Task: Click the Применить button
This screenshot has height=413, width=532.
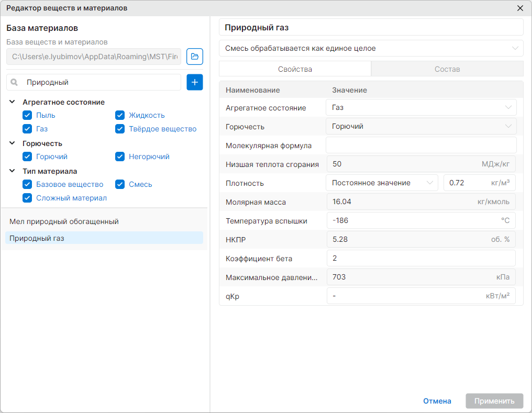Action: click(494, 401)
